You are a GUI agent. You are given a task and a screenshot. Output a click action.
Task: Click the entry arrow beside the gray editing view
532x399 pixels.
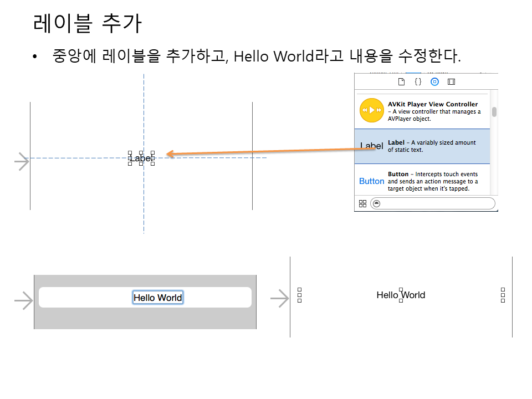pos(23,301)
